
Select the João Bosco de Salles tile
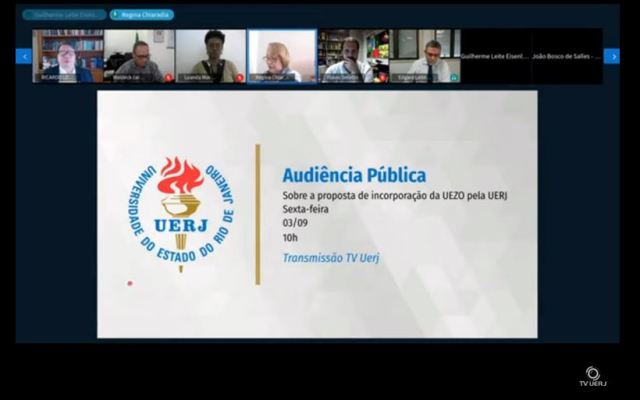[x=566, y=56]
